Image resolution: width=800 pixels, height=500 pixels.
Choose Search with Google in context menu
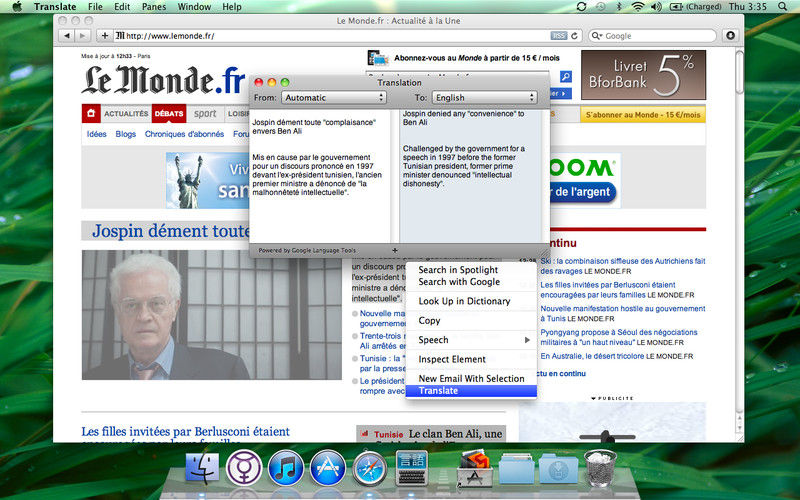pos(471,282)
